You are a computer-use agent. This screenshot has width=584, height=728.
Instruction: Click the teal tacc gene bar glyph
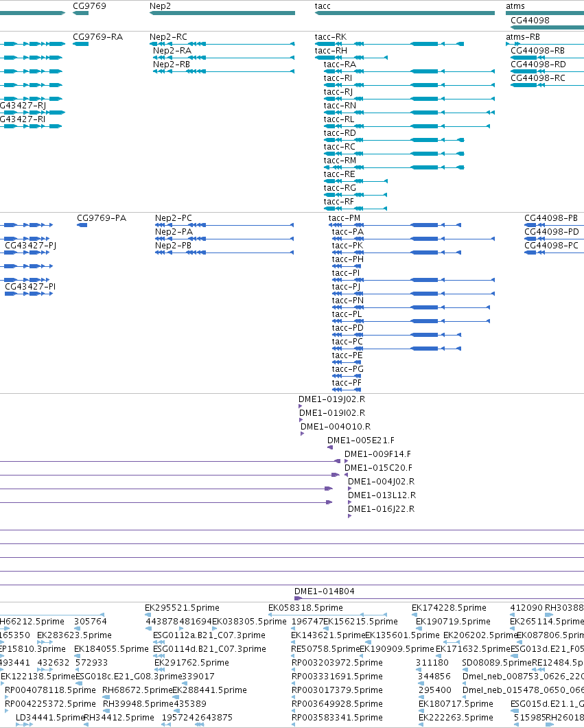(405, 13)
